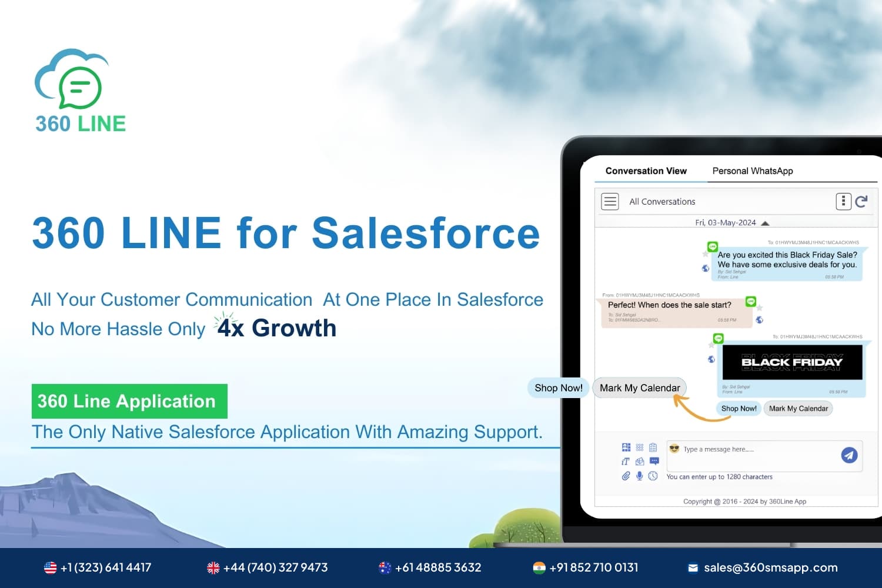Refresh the conversation list
The width and height of the screenshot is (882, 588).
point(861,202)
